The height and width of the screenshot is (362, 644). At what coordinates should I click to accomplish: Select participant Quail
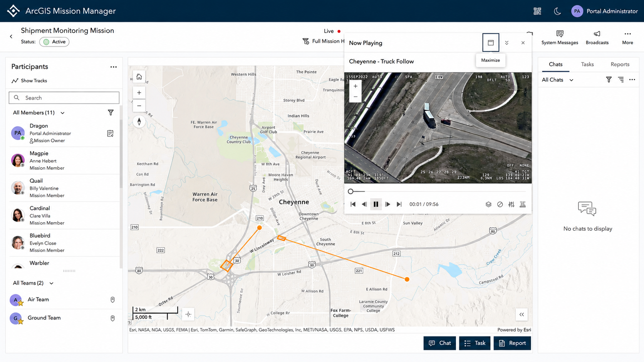tap(64, 188)
